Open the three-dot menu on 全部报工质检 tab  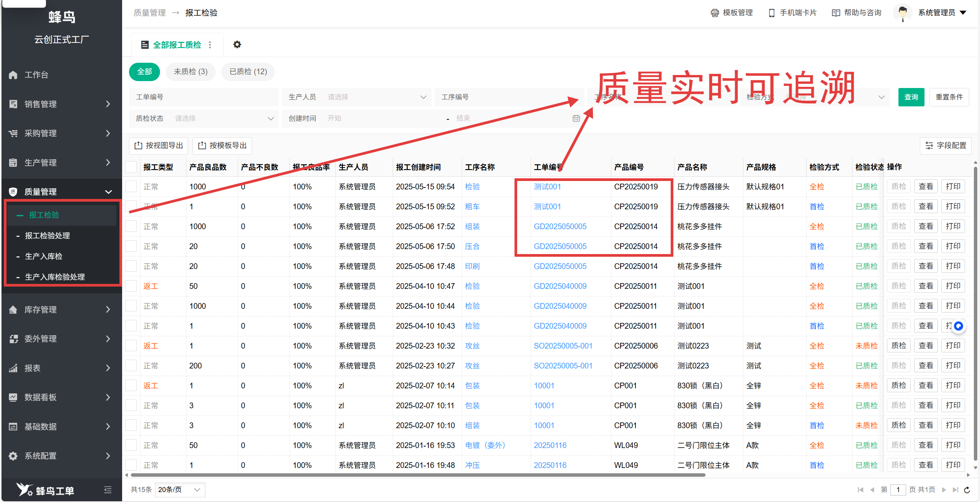[x=210, y=45]
